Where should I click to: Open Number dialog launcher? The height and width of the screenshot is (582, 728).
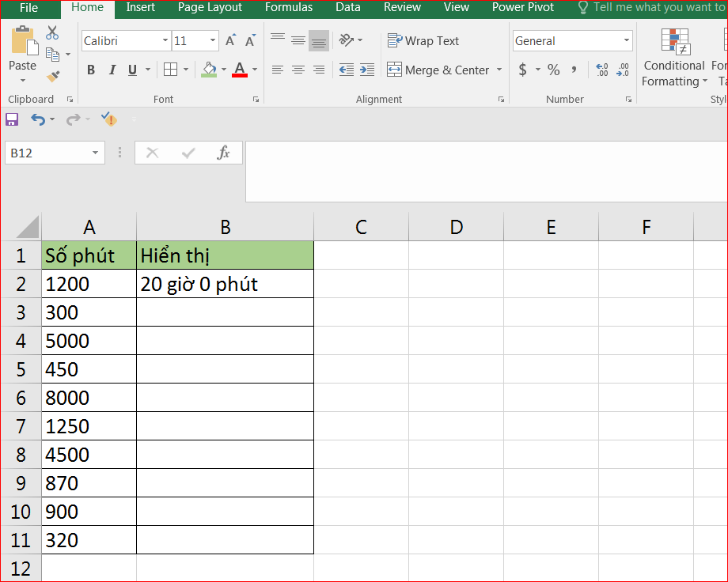pyautogui.click(x=628, y=100)
